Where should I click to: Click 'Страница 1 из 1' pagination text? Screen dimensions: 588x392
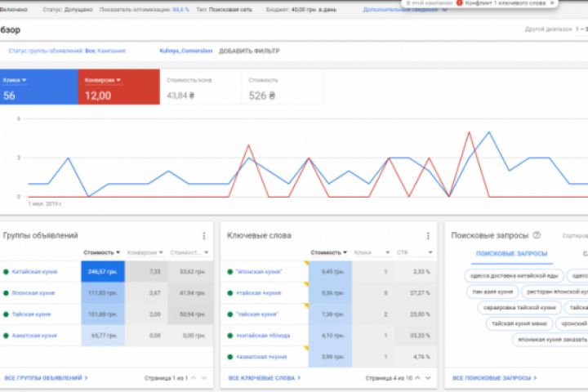(166, 378)
